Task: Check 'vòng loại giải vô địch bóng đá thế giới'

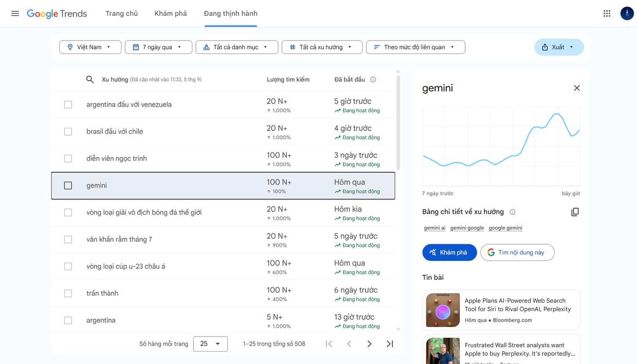Action: coord(68,212)
